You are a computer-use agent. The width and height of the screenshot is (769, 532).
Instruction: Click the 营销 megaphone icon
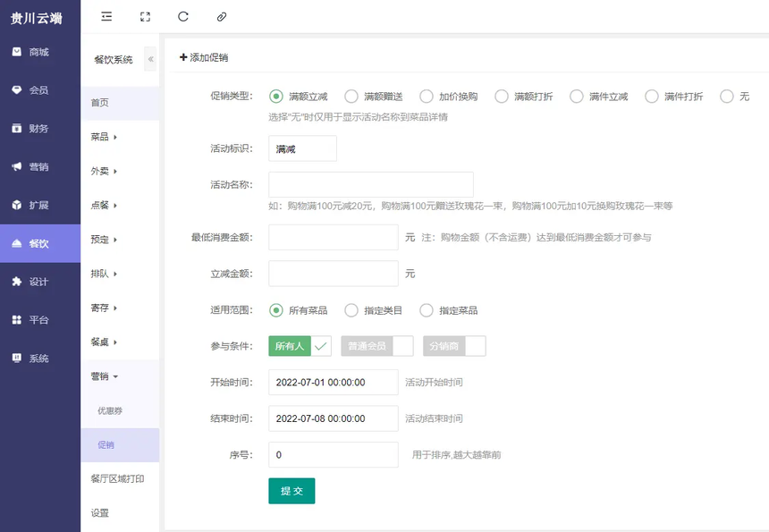click(x=17, y=166)
